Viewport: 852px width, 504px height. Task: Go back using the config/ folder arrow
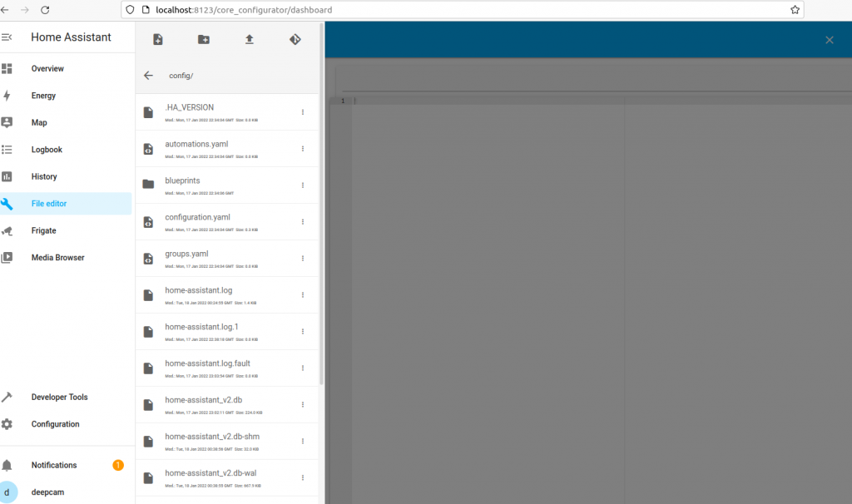[x=148, y=76]
